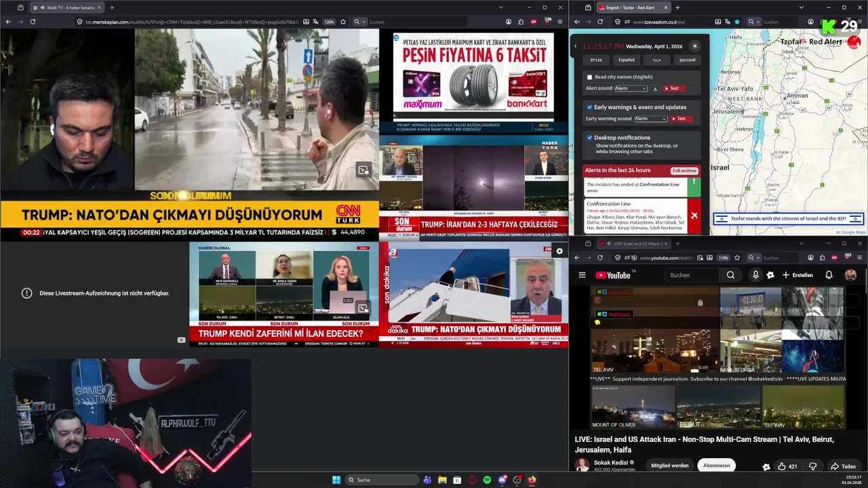Open the Windows Start menu

[x=336, y=480]
